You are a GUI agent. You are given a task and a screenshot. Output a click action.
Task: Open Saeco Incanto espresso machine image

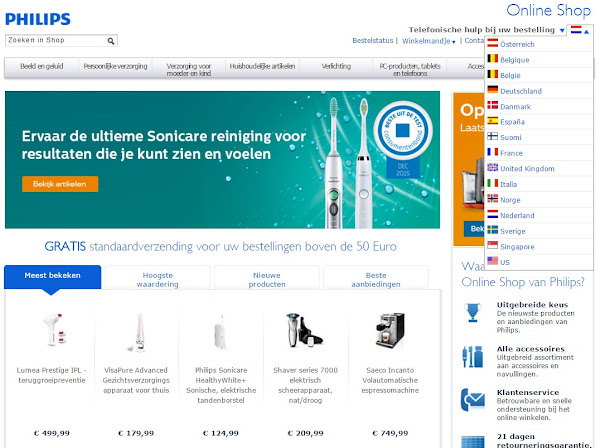tap(390, 330)
